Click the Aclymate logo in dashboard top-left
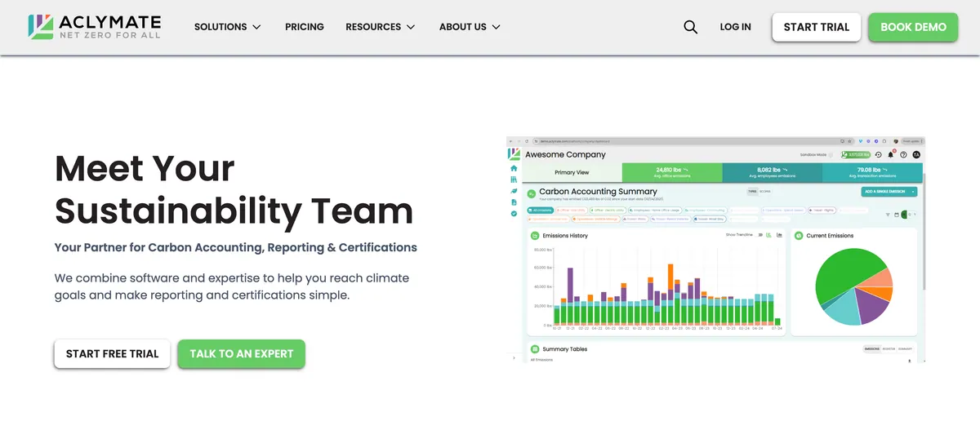Screen dimensions: 980x439 514,154
